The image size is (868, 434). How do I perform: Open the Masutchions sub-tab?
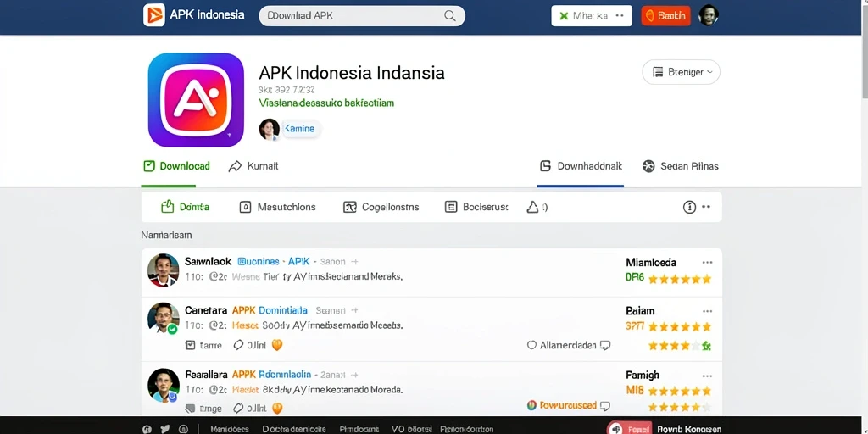click(x=277, y=207)
